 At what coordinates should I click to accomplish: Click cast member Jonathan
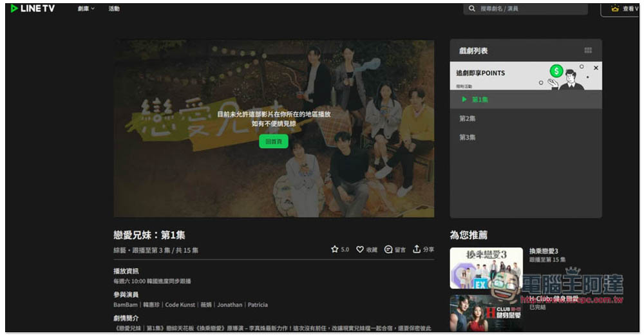tap(230, 305)
